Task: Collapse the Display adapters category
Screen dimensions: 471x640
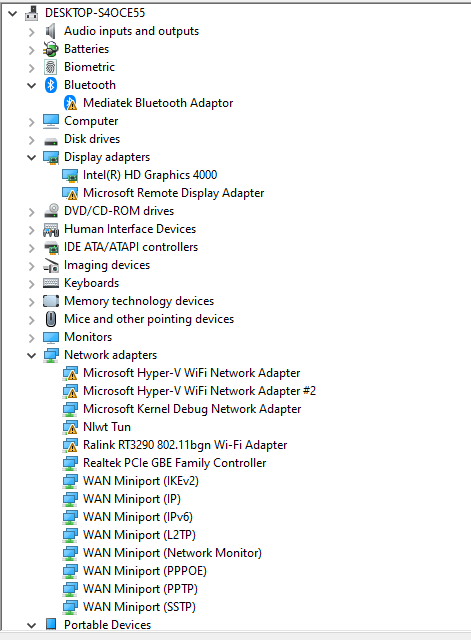Action: click(31, 158)
